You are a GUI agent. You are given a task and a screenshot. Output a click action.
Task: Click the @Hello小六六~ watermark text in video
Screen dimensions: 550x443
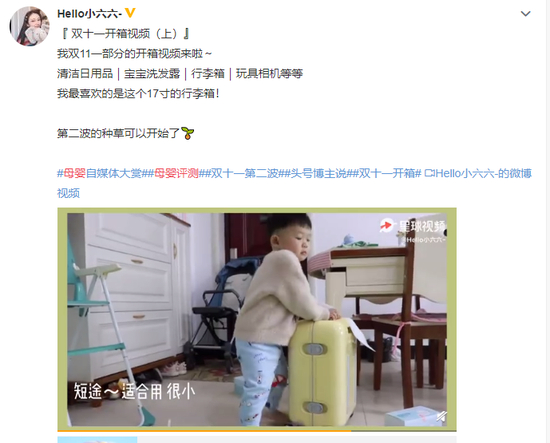[x=424, y=240]
